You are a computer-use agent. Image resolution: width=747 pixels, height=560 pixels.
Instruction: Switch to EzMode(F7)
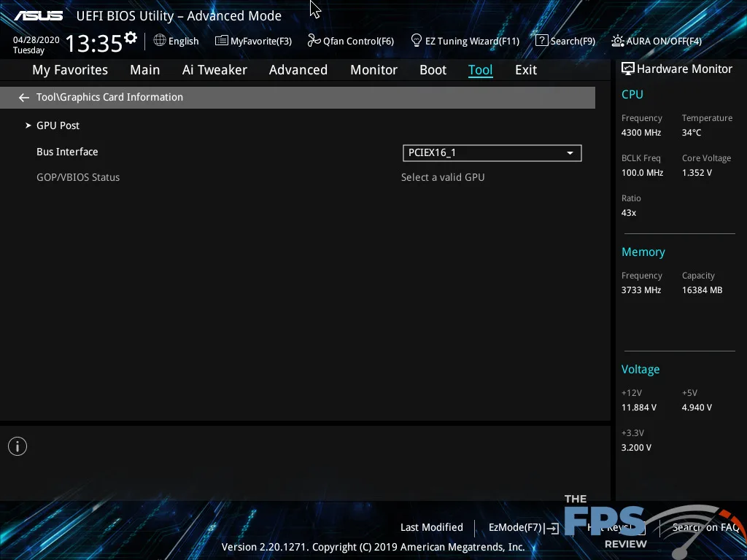click(x=515, y=528)
